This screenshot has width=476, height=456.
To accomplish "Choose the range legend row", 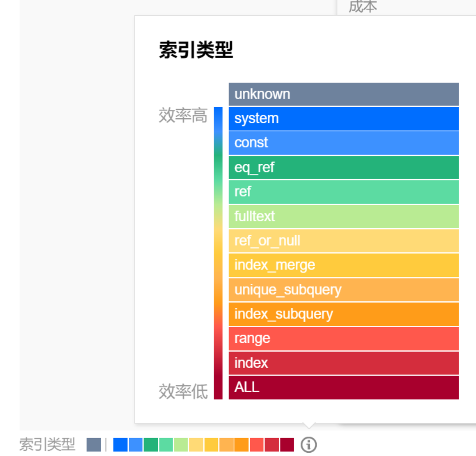I will pos(344,339).
